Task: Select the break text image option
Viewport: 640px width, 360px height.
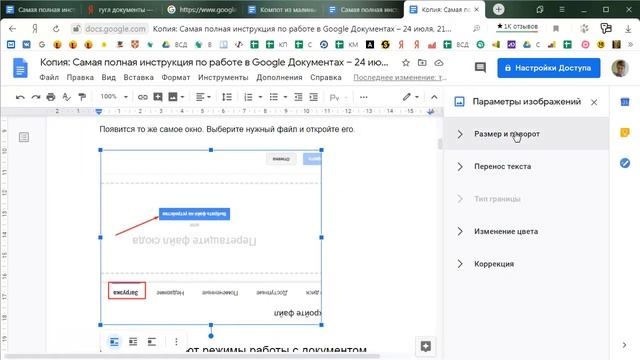Action: [x=152, y=342]
